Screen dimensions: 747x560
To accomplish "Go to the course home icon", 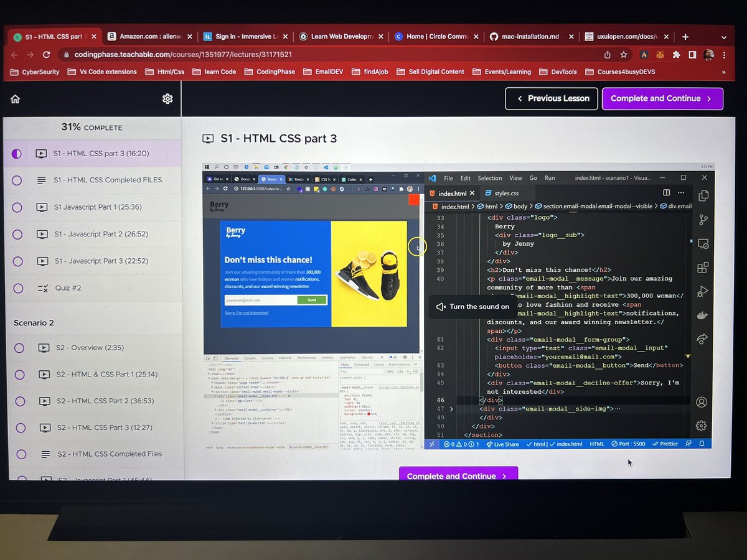I will [x=16, y=99].
